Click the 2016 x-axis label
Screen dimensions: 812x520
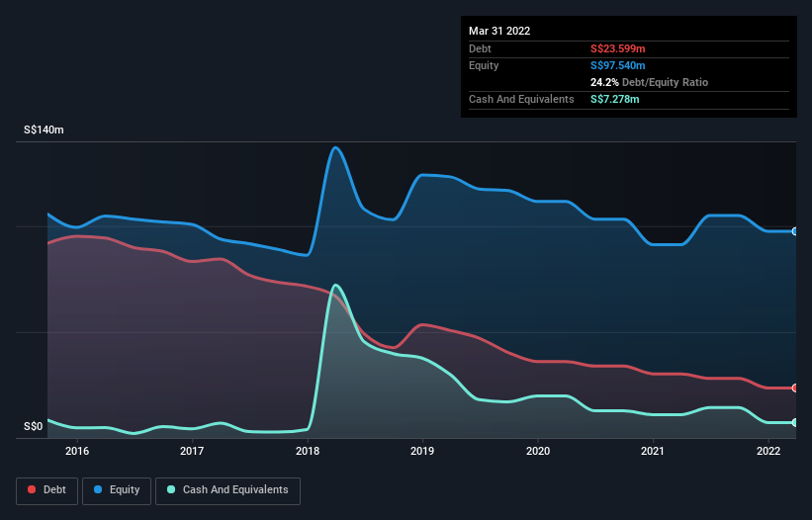pyautogui.click(x=77, y=451)
